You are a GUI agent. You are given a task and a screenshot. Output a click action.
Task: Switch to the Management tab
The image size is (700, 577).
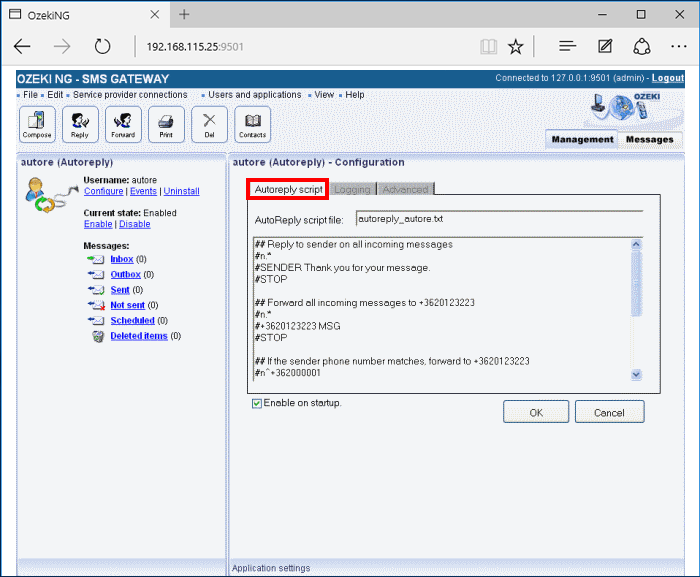582,139
